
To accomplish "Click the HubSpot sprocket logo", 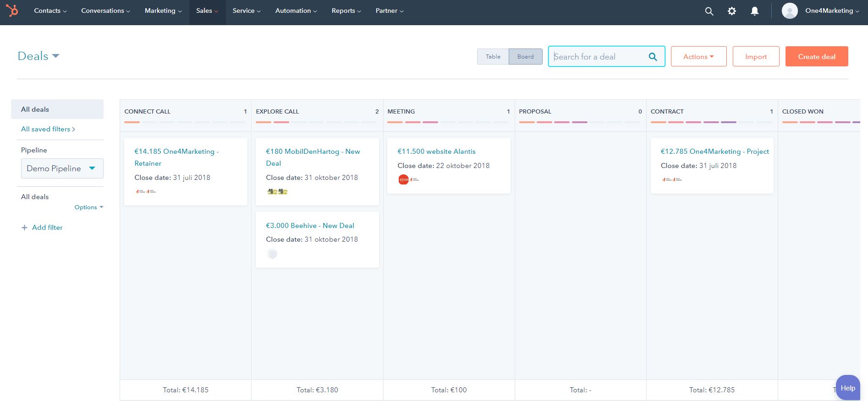I will click(12, 10).
